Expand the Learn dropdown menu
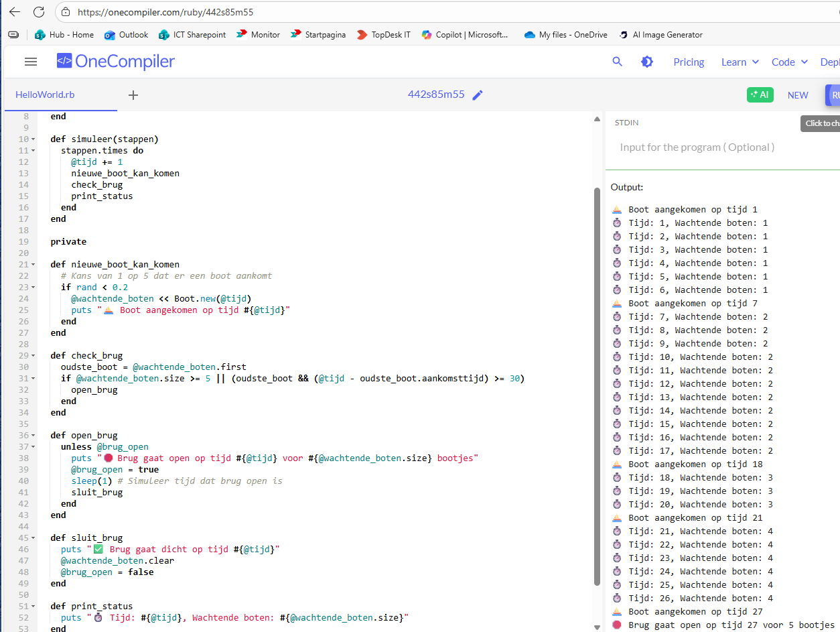Viewport: 840px width, 632px height. (x=740, y=62)
